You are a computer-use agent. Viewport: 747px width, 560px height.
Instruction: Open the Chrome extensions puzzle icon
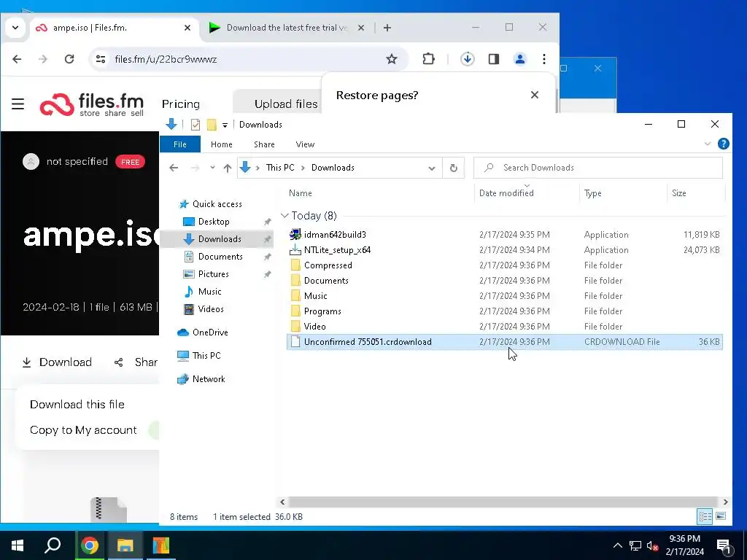428,59
